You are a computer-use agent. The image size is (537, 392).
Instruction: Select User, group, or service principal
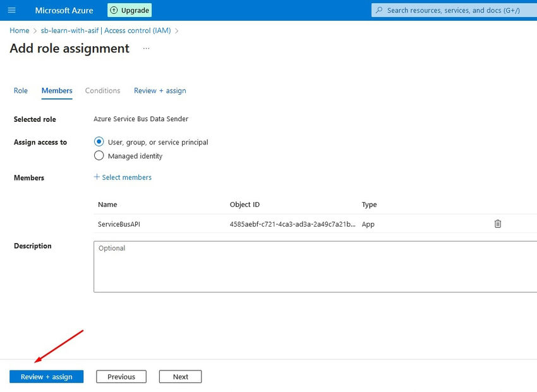(x=99, y=142)
